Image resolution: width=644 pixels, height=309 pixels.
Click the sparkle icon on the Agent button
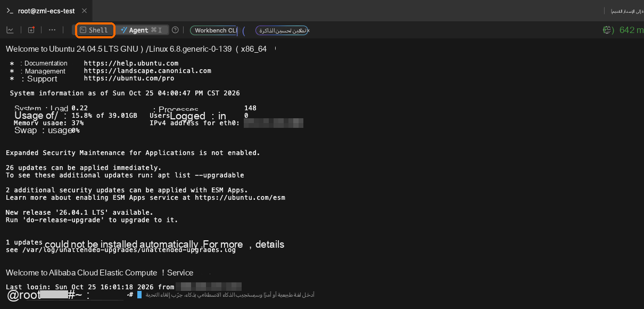point(124,30)
